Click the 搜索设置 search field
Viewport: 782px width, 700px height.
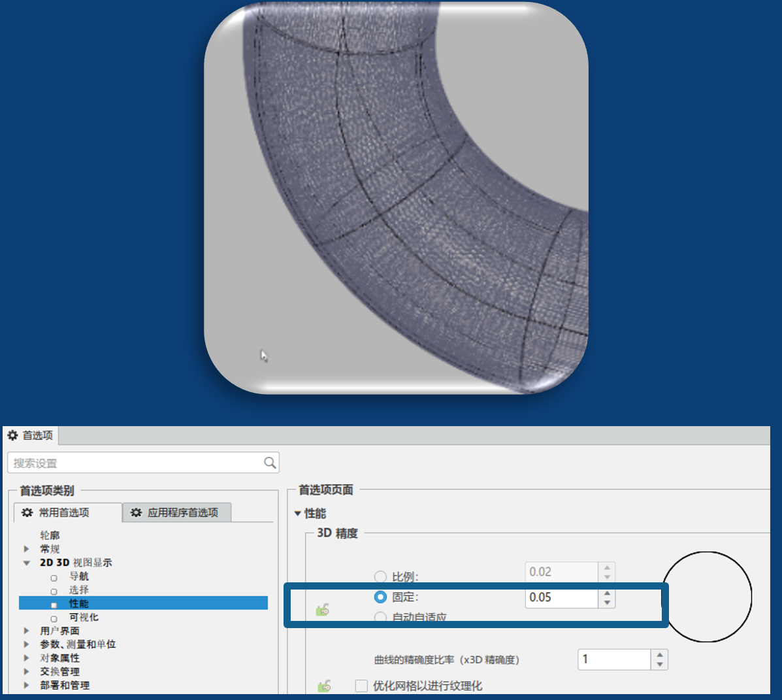[x=134, y=463]
